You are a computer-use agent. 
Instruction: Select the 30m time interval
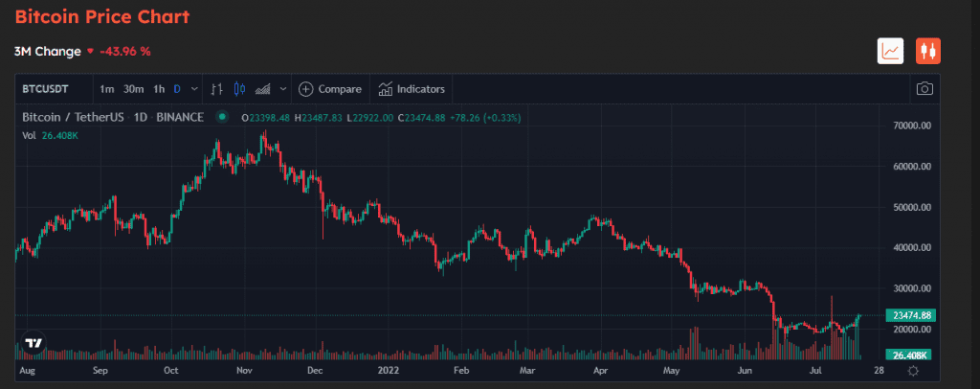coord(133,89)
